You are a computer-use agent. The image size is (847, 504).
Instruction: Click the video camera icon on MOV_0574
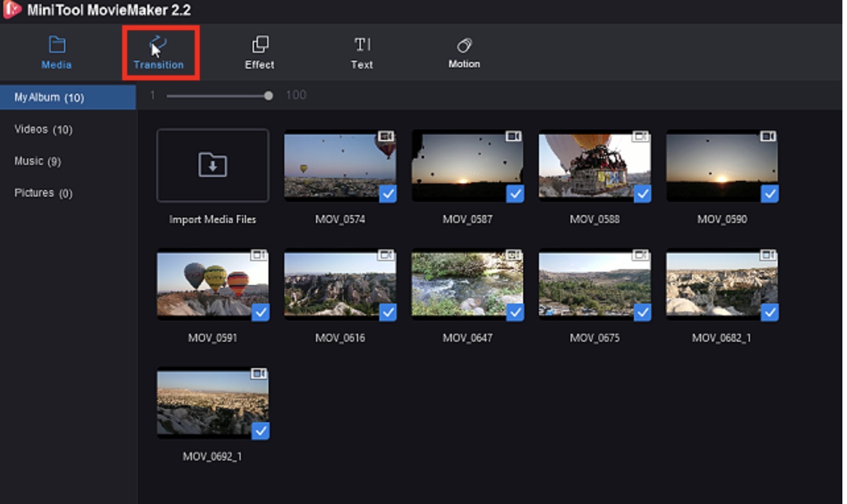tap(386, 136)
